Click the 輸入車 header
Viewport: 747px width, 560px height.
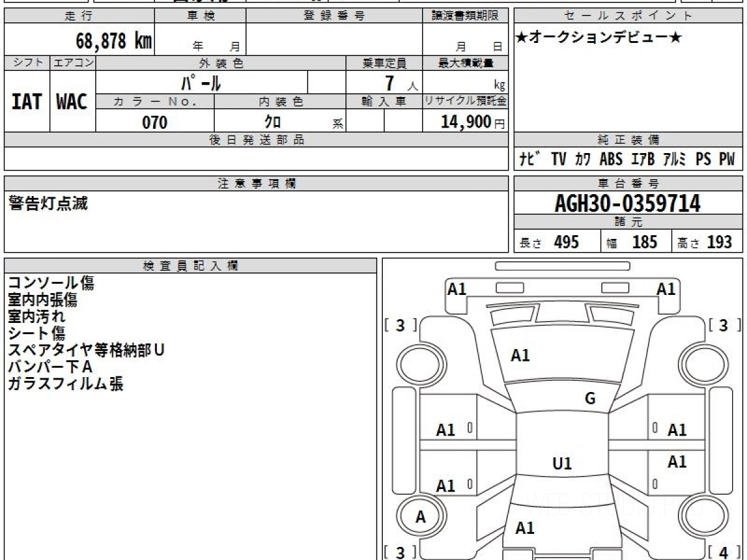pos(384,101)
